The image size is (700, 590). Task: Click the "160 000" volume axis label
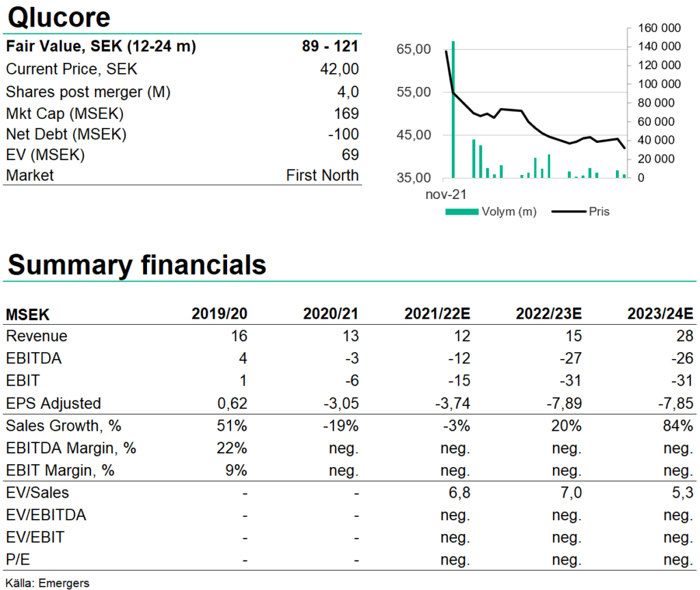(660, 28)
